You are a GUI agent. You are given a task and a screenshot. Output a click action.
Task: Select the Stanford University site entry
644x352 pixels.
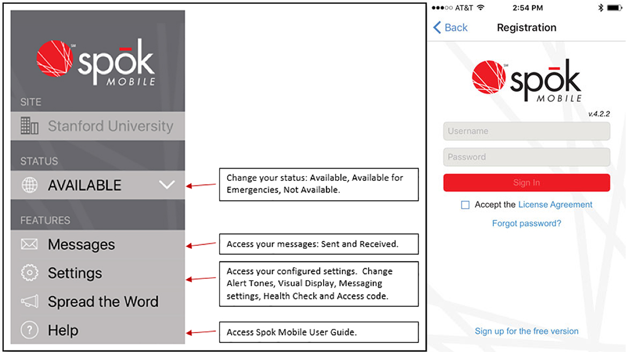[x=98, y=126]
